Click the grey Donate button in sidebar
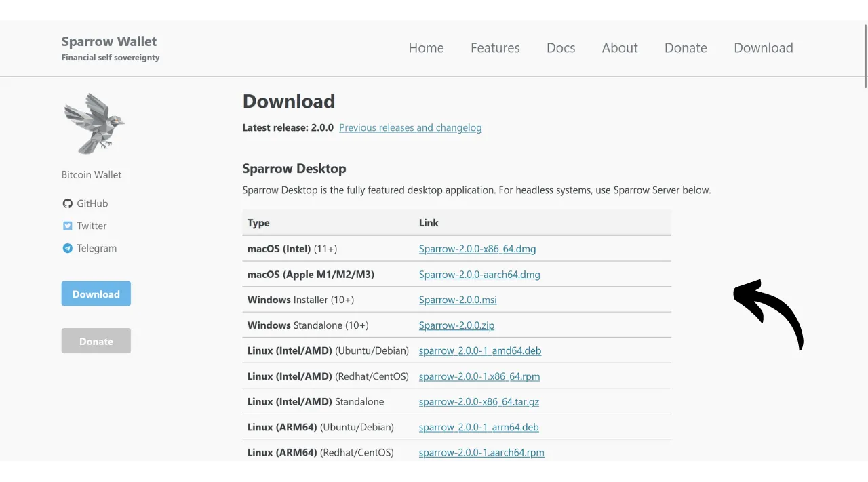Viewport: 868px width, 482px height. (96, 341)
